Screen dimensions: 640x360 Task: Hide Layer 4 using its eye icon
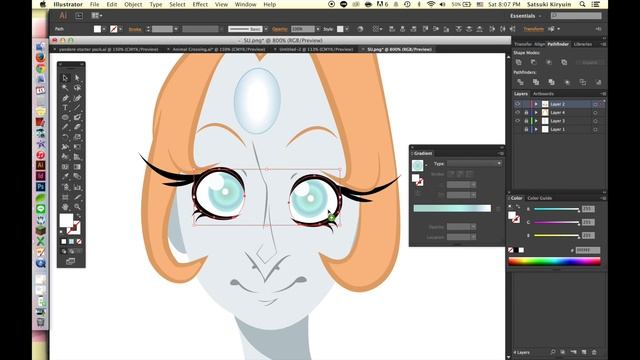[518, 112]
